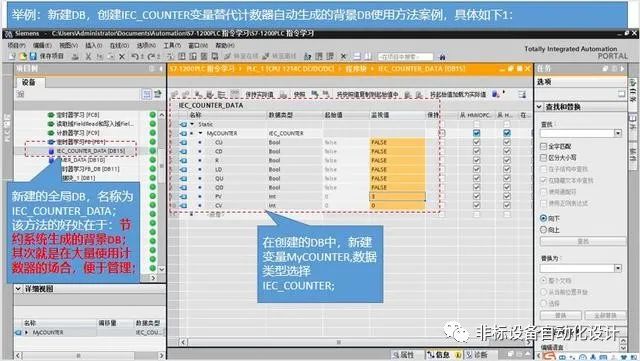Click the tag icon on the CU row
The image size is (640, 361).
coord(183,143)
